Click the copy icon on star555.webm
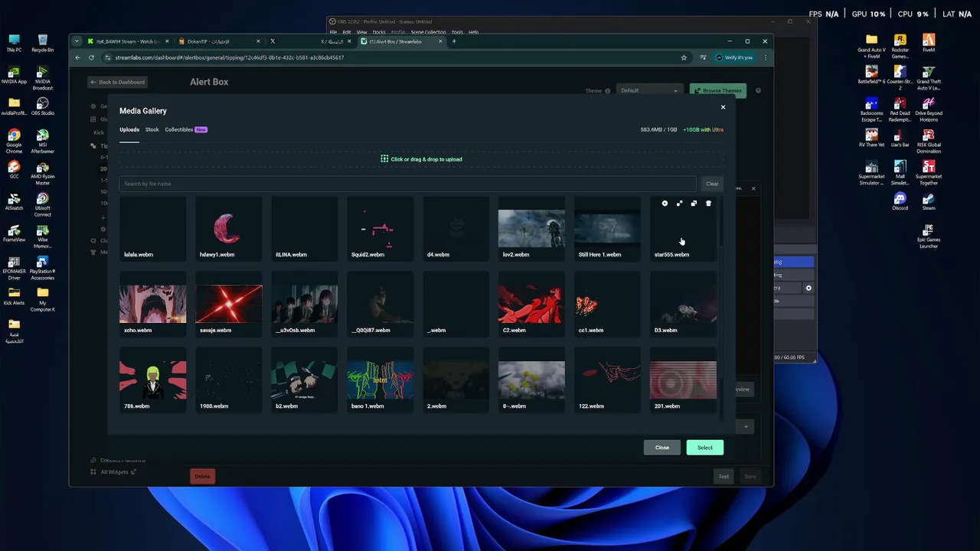 (694, 204)
